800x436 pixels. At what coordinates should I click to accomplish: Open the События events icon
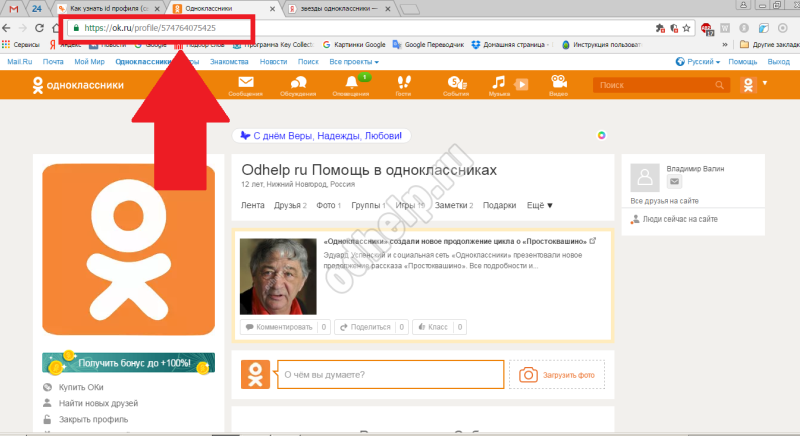point(456,85)
